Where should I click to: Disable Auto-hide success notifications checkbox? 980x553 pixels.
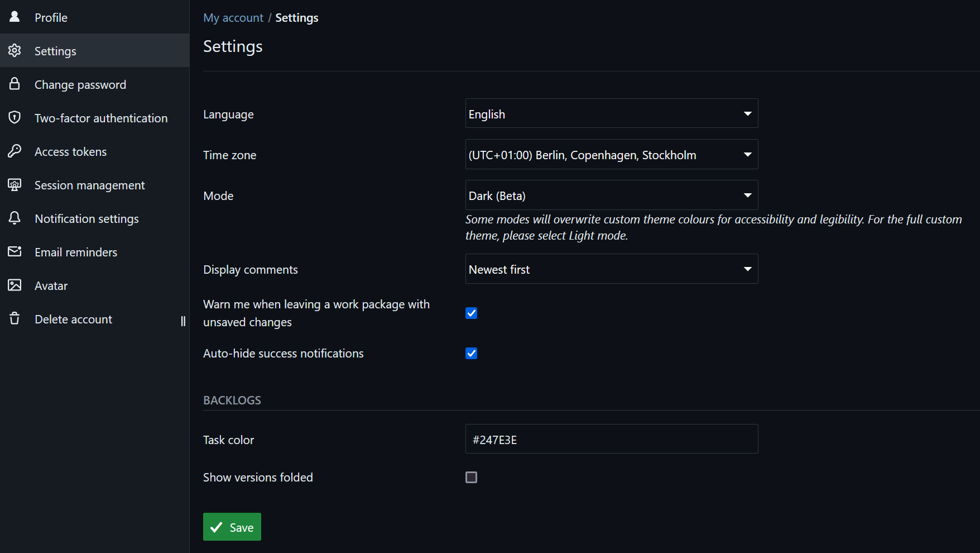(471, 353)
